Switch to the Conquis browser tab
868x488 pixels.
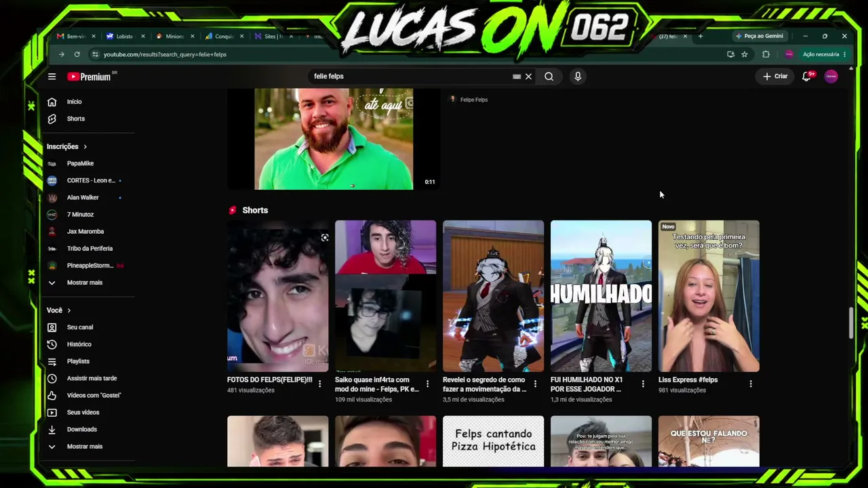[x=225, y=37]
